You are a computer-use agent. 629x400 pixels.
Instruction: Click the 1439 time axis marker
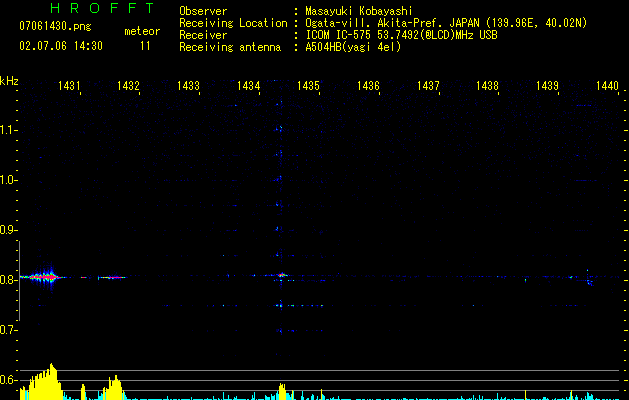tap(548, 86)
